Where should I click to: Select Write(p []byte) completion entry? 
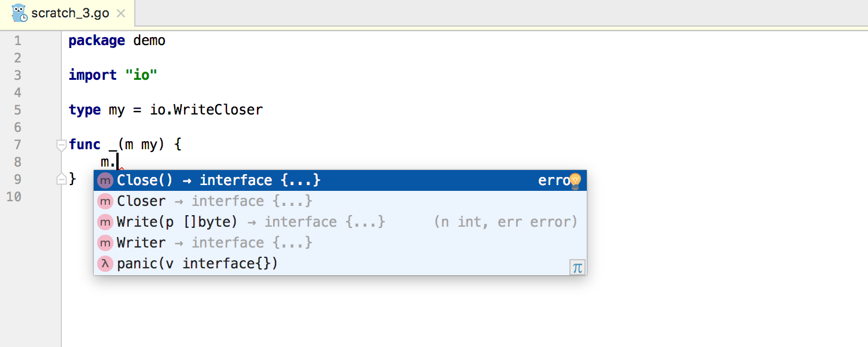(x=340, y=222)
